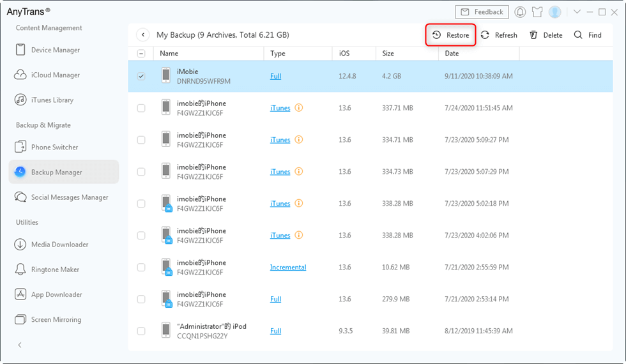Collapse the sidebar with bottom chevron
This screenshot has width=626, height=364.
click(20, 345)
